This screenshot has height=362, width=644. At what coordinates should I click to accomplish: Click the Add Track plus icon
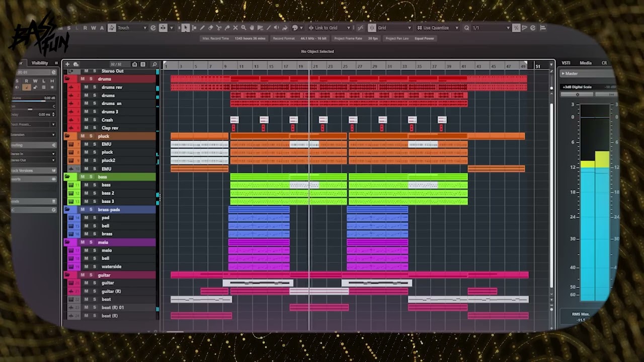[67, 64]
